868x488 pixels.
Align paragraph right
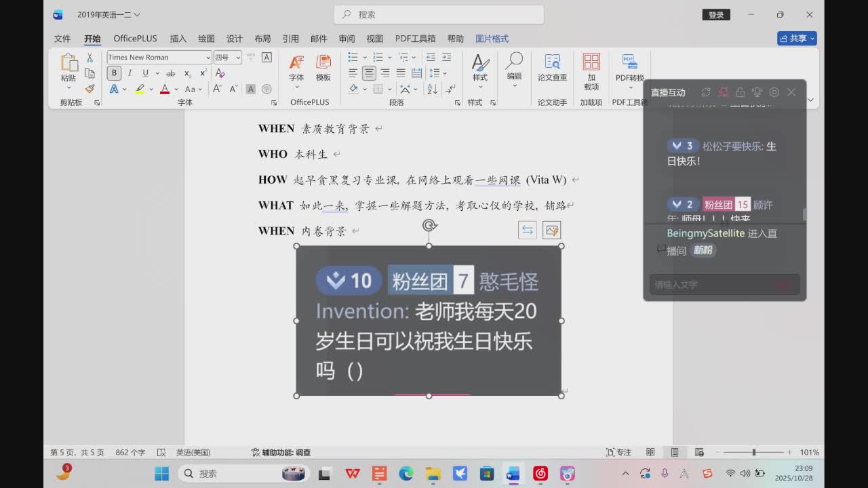(x=384, y=73)
